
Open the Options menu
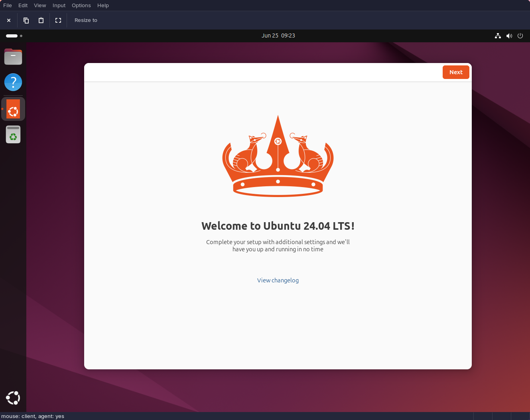click(x=81, y=6)
